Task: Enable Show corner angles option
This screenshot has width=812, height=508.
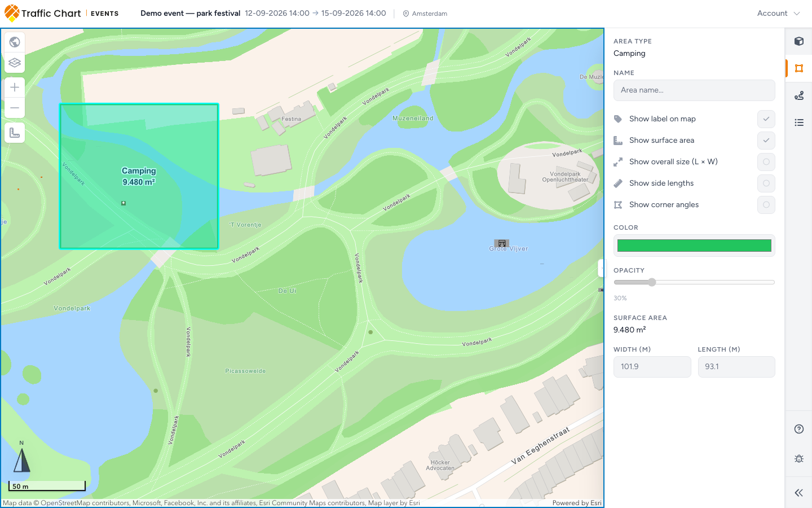Action: [x=766, y=205]
